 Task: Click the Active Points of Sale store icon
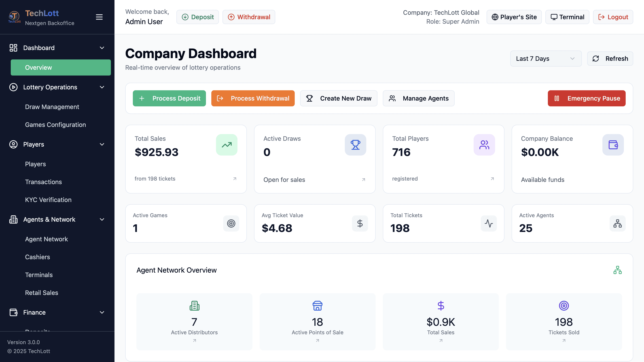(317, 305)
